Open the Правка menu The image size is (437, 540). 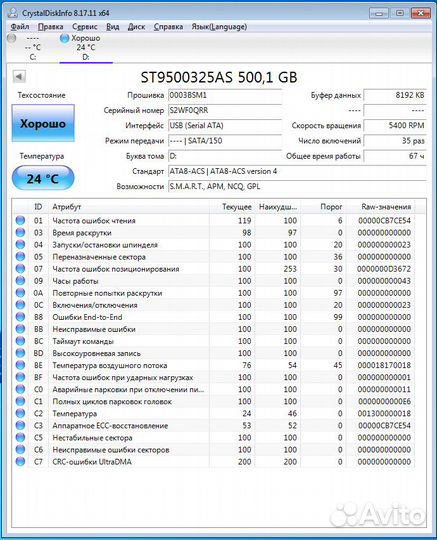[51, 27]
